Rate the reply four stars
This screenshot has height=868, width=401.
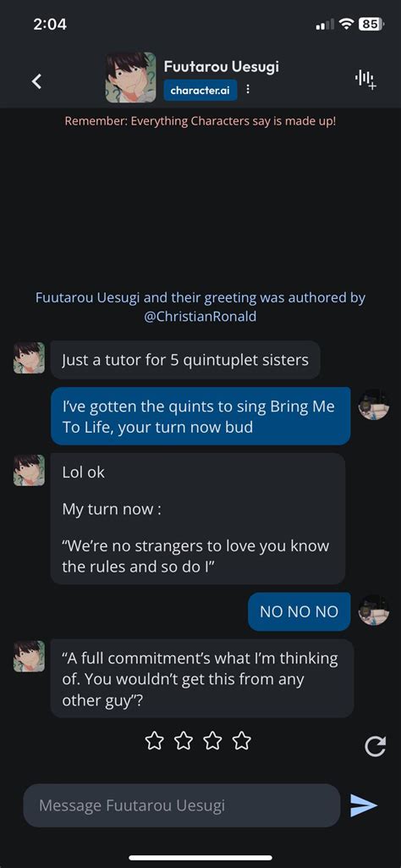point(241,740)
